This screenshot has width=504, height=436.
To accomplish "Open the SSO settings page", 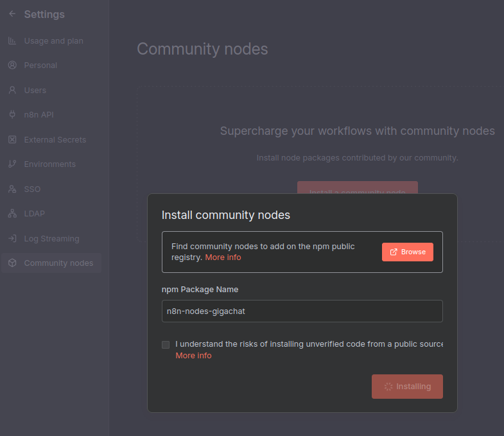I will pyautogui.click(x=51, y=189).
